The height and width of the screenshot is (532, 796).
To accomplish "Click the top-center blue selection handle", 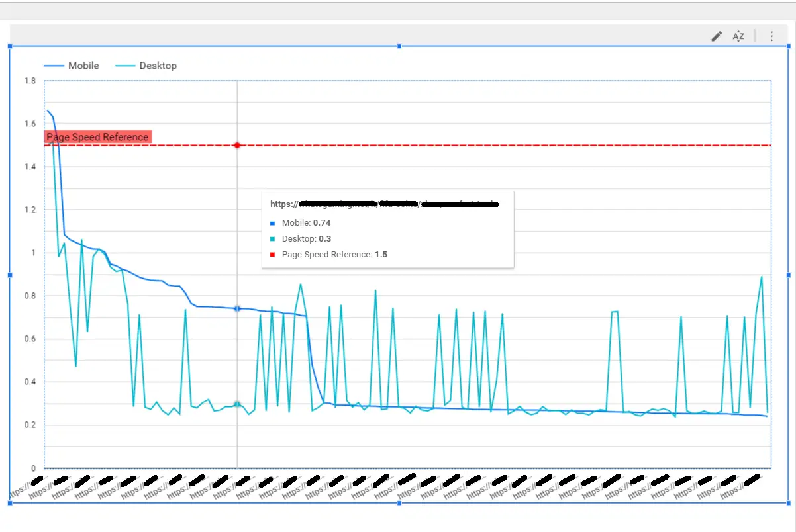I will click(399, 46).
